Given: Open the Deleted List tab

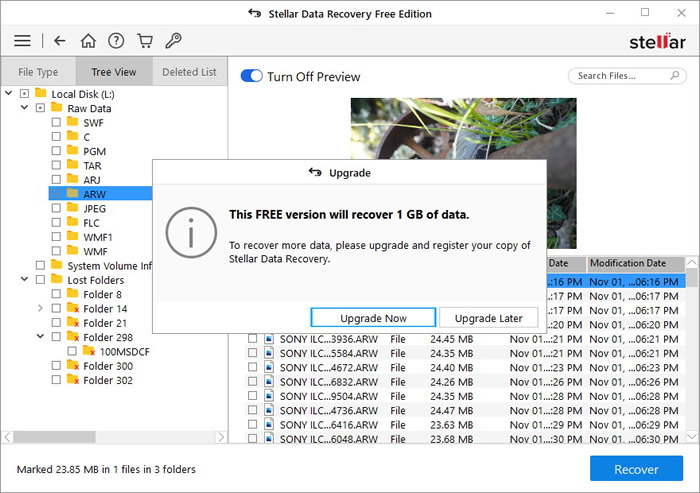Looking at the screenshot, I should 189,72.
